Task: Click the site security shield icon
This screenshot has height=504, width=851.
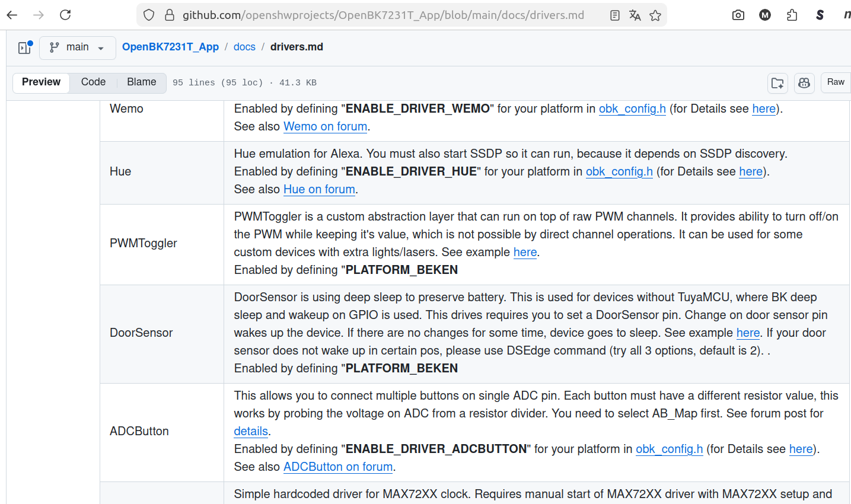Action: point(149,15)
